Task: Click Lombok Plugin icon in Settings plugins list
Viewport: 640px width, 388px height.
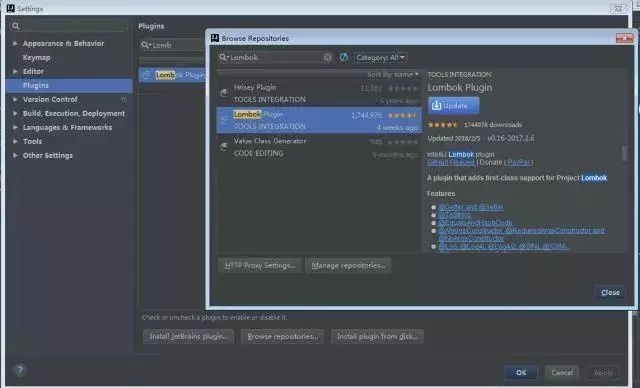Action: (147, 75)
